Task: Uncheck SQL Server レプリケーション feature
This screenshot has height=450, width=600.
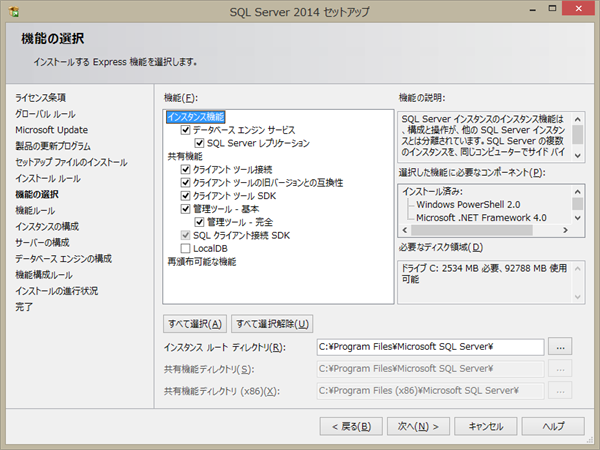Action: [199, 143]
